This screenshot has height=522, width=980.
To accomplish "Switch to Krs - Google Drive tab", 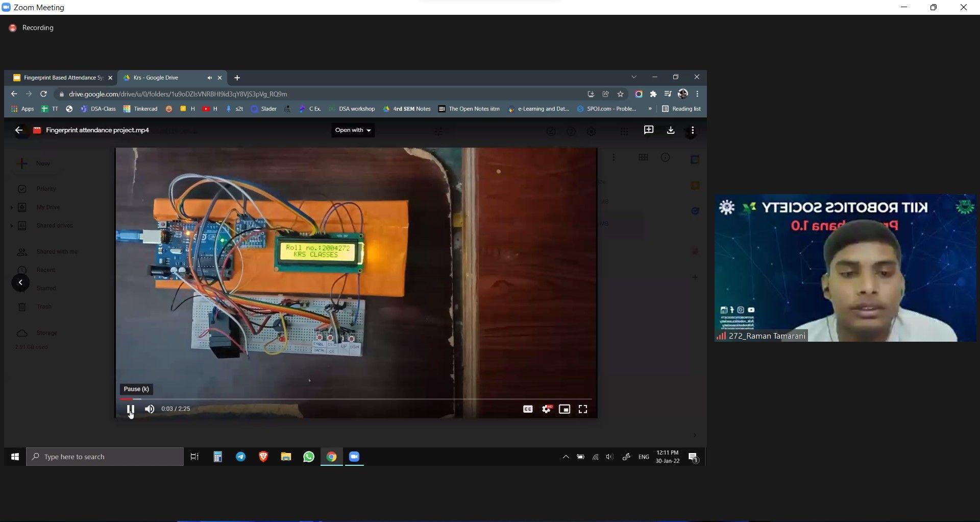I will point(163,78).
